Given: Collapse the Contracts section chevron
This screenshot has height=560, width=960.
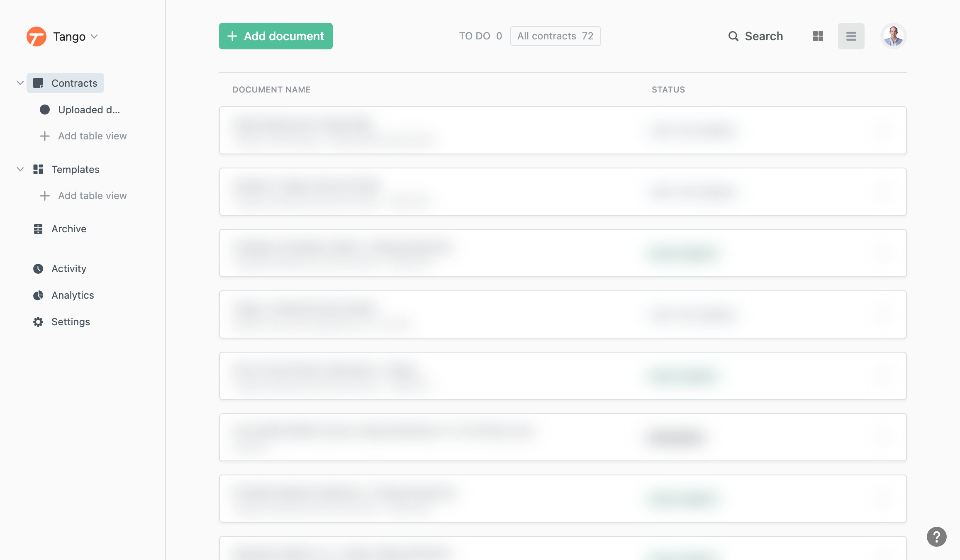Looking at the screenshot, I should 20,83.
